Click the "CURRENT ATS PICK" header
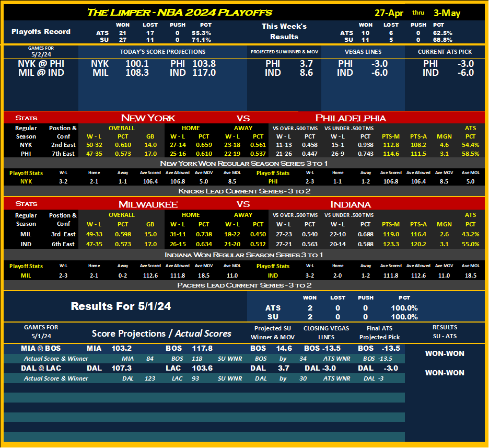The width and height of the screenshot is (489, 448). 445,52
